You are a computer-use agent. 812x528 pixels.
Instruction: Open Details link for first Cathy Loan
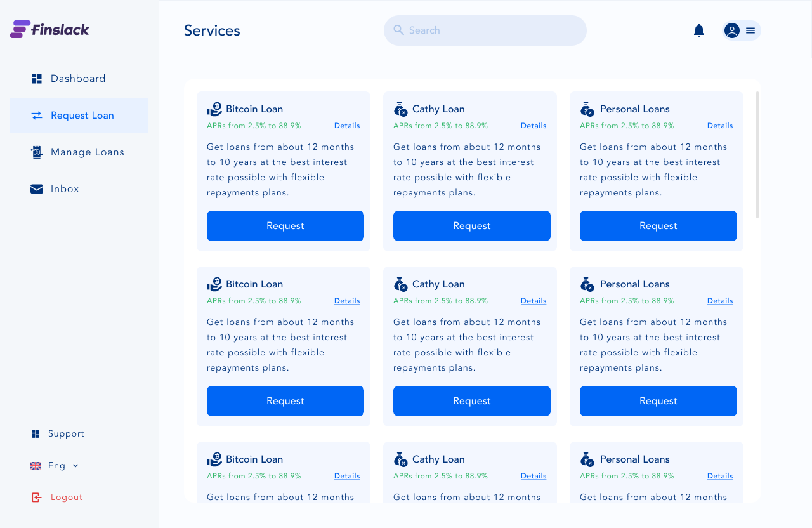click(x=534, y=126)
